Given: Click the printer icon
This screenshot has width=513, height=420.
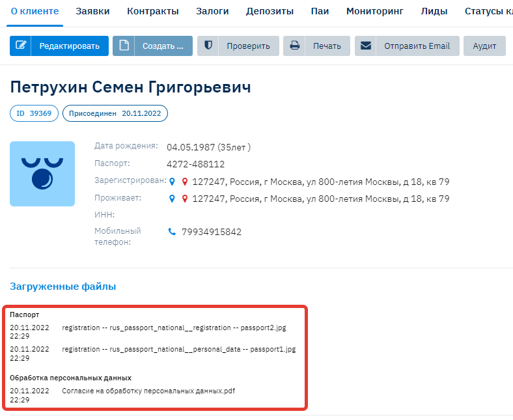Looking at the screenshot, I should tap(294, 46).
